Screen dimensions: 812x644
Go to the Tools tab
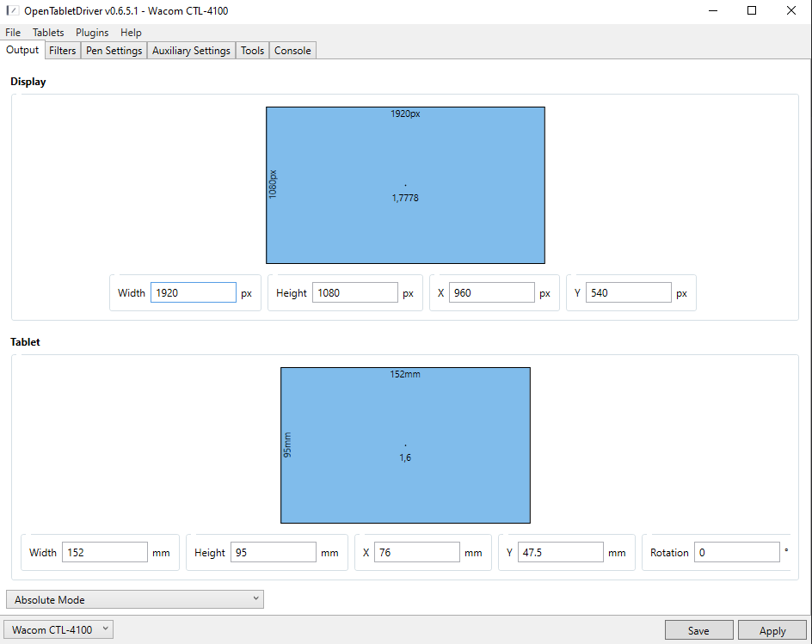pyautogui.click(x=252, y=50)
